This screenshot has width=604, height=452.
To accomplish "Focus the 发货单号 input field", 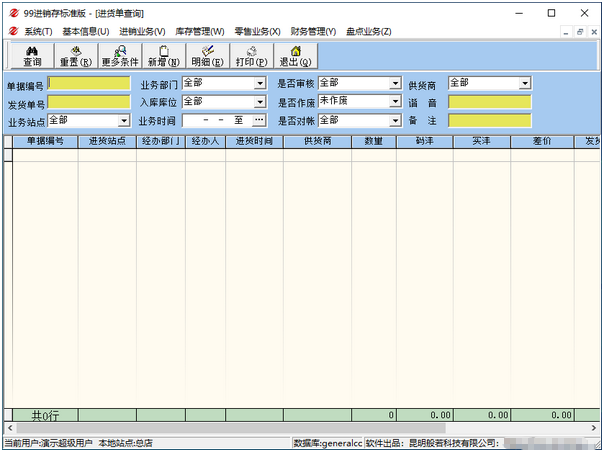I will [x=89, y=102].
